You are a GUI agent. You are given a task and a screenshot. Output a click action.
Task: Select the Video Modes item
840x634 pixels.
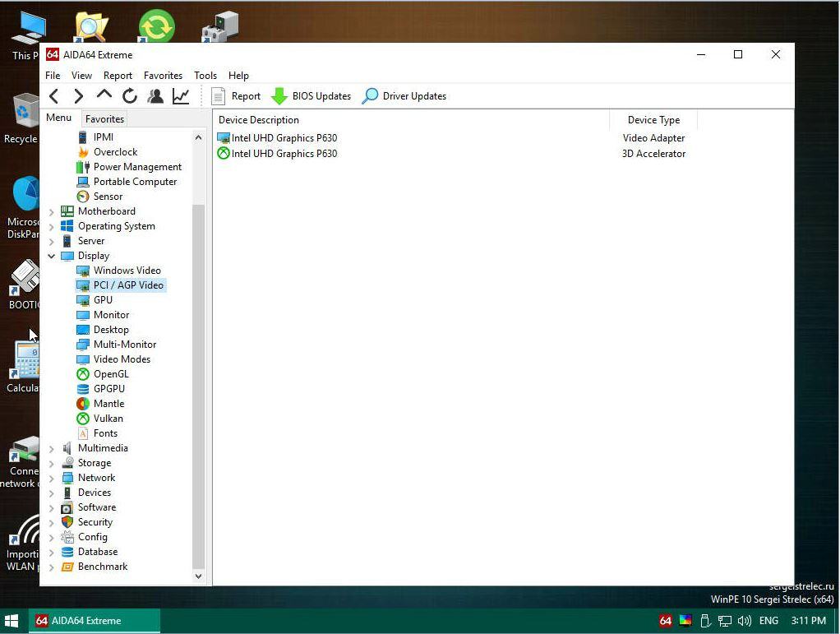[x=122, y=359]
